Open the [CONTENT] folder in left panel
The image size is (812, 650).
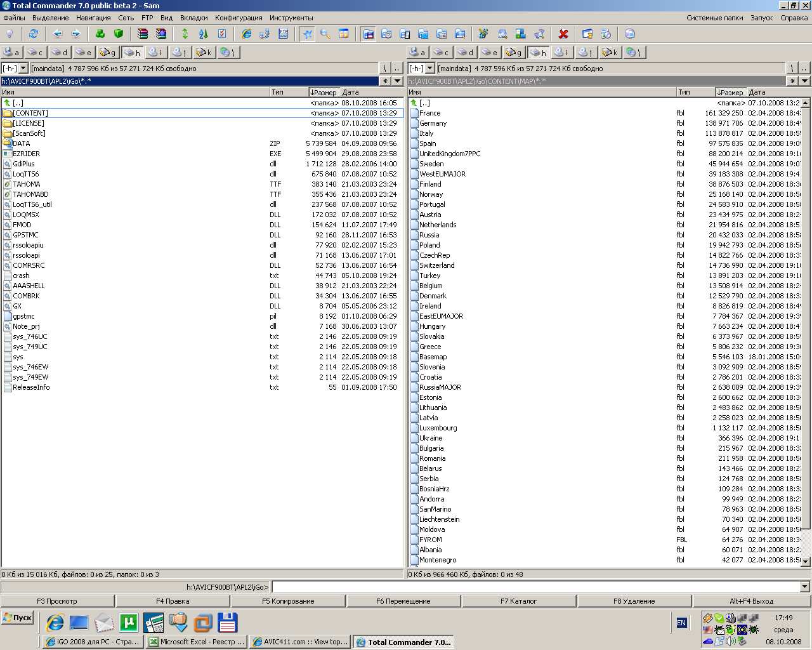point(30,113)
